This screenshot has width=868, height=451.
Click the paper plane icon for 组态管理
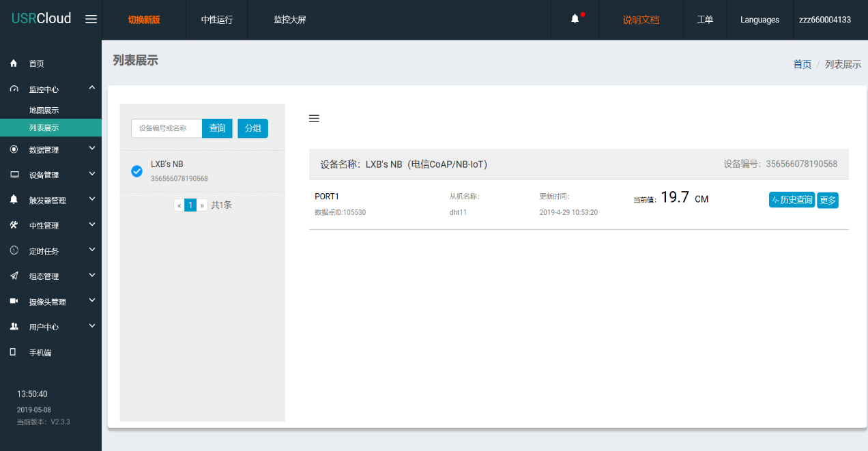[x=14, y=276]
